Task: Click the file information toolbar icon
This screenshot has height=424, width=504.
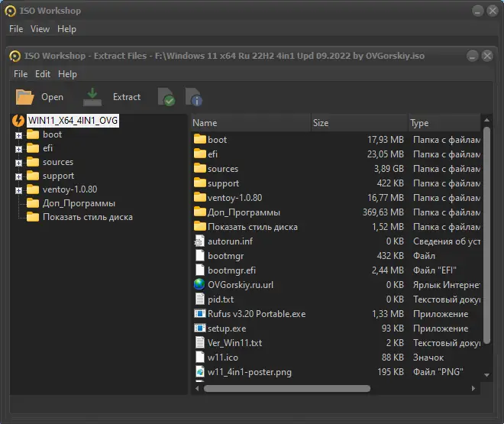Action: click(194, 97)
